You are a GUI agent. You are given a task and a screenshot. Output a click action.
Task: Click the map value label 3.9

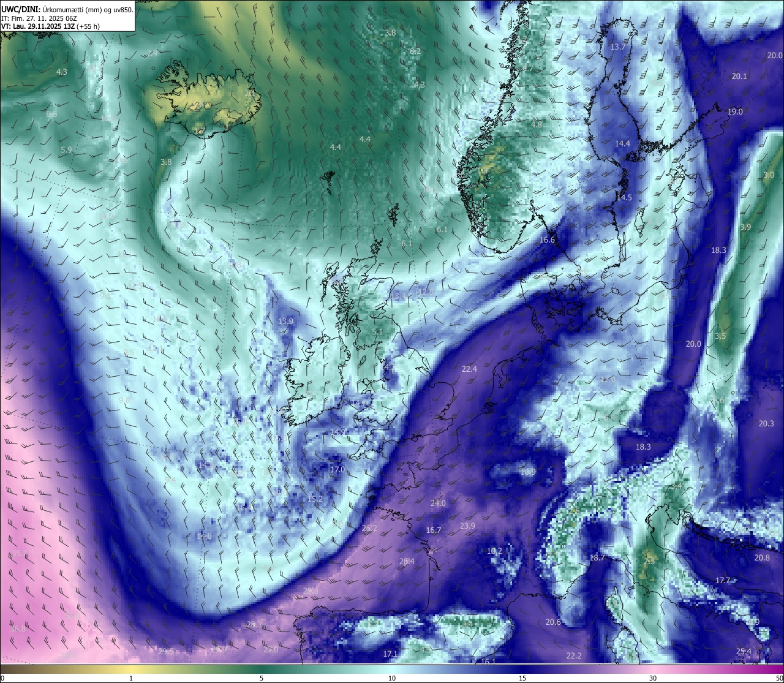click(x=745, y=227)
